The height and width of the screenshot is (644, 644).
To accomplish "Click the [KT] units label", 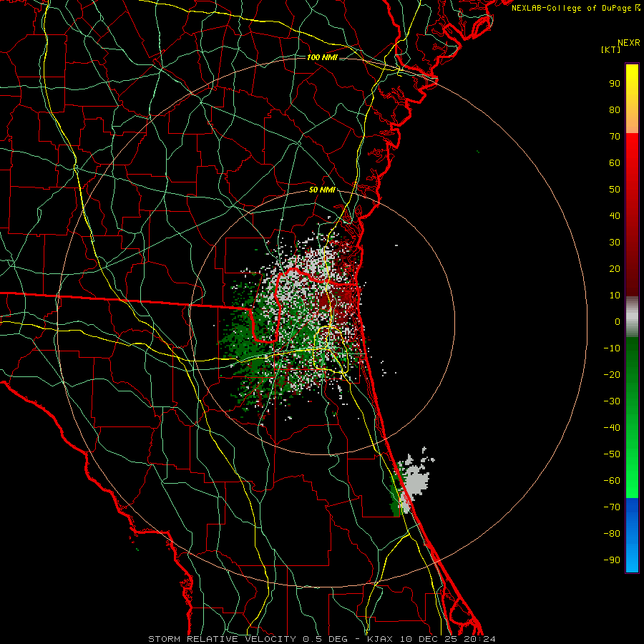I will pos(611,49).
